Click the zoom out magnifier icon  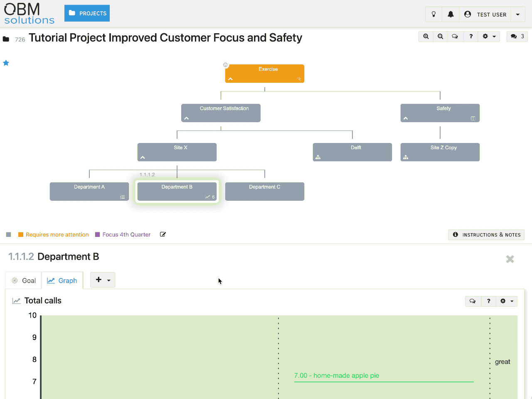(x=440, y=37)
